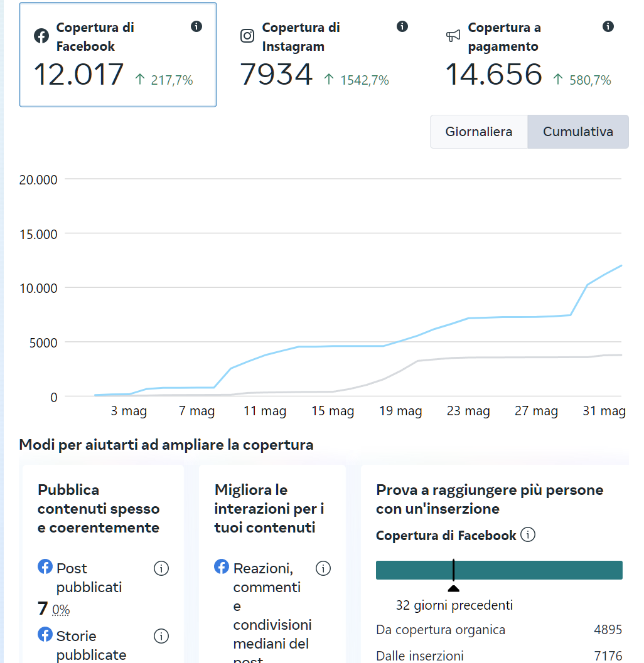Click info icon beside Reazioni, commenti
This screenshot has height=663, width=644.
tap(323, 568)
